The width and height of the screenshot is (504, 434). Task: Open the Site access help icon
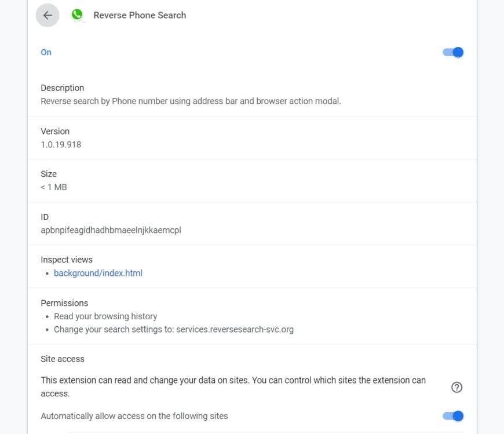tap(456, 388)
